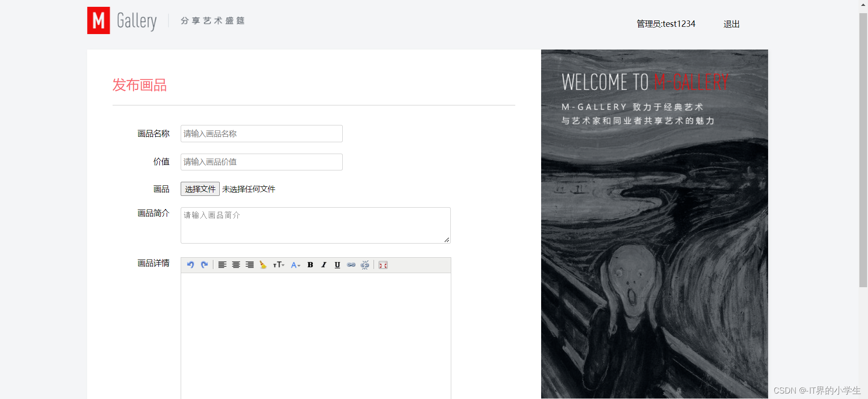The height and width of the screenshot is (399, 868).
Task: Click the 退出 logout link
Action: [x=731, y=24]
